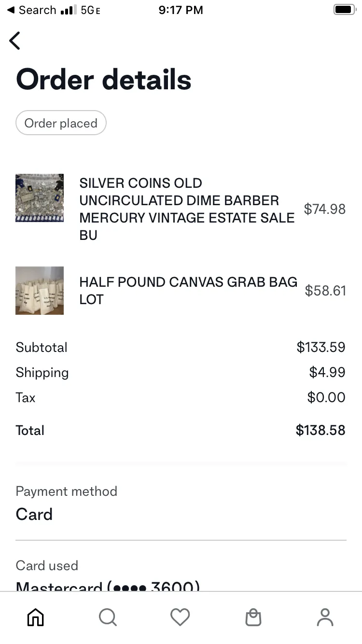Tap the back arrow icon
This screenshot has height=644, width=362.
(x=15, y=41)
